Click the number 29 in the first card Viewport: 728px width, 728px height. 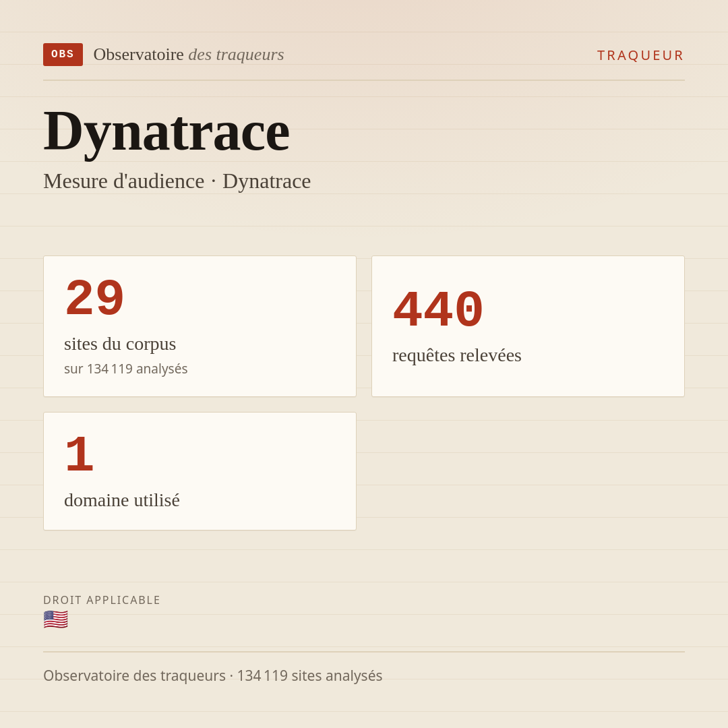tap(95, 298)
